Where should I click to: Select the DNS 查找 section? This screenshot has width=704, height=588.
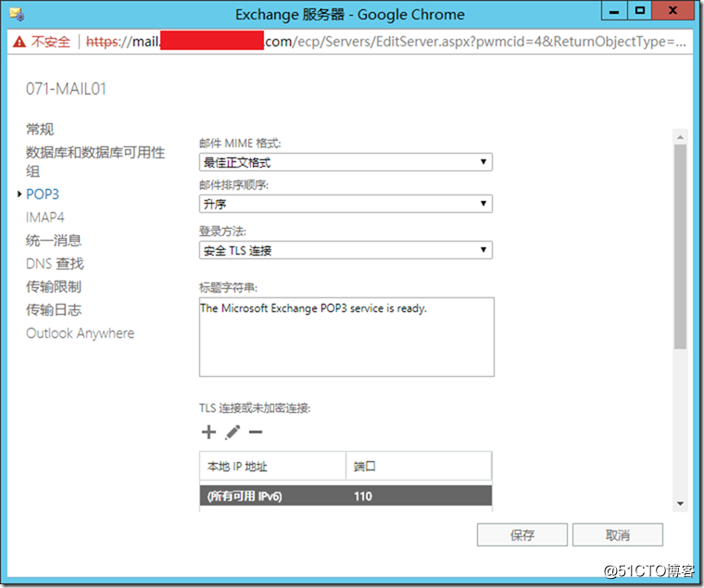55,264
